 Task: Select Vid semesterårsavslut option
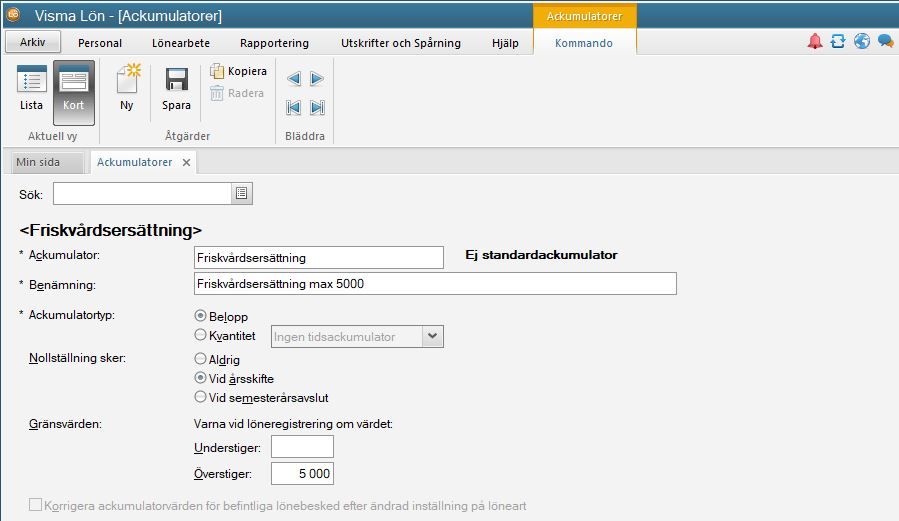pyautogui.click(x=201, y=397)
